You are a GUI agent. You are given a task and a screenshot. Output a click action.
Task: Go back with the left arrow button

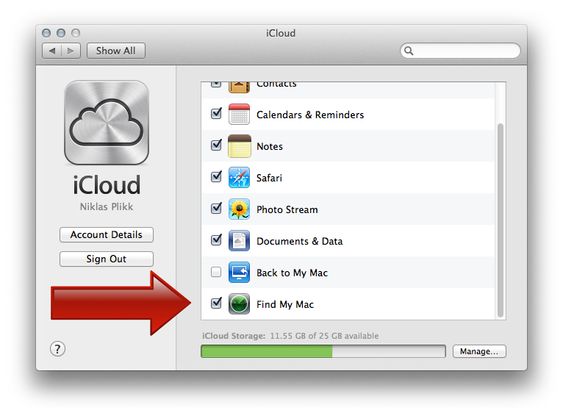[52, 51]
